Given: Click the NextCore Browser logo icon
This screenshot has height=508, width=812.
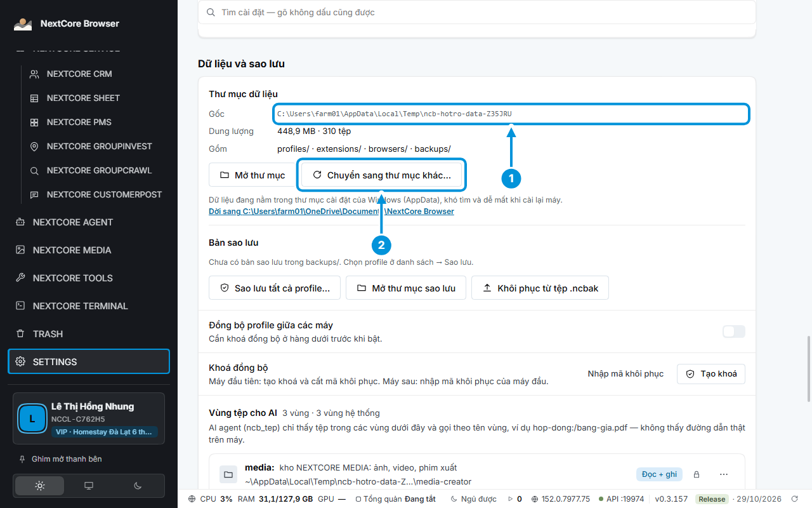Looking at the screenshot, I should 23,24.
